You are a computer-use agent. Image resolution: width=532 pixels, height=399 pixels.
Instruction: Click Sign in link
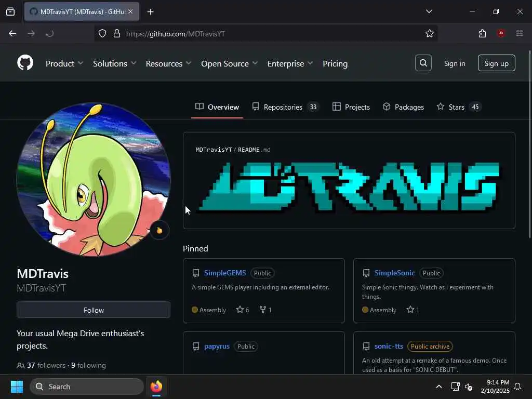click(x=455, y=63)
